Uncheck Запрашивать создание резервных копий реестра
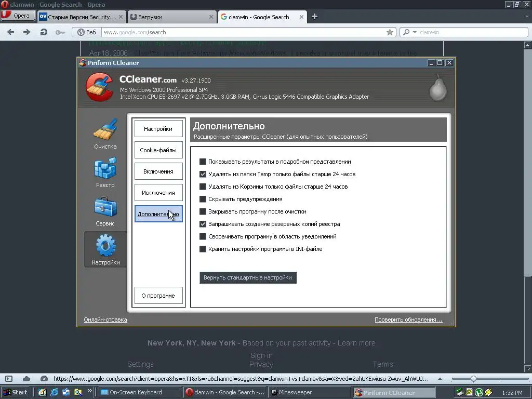This screenshot has height=399, width=532. (203, 224)
